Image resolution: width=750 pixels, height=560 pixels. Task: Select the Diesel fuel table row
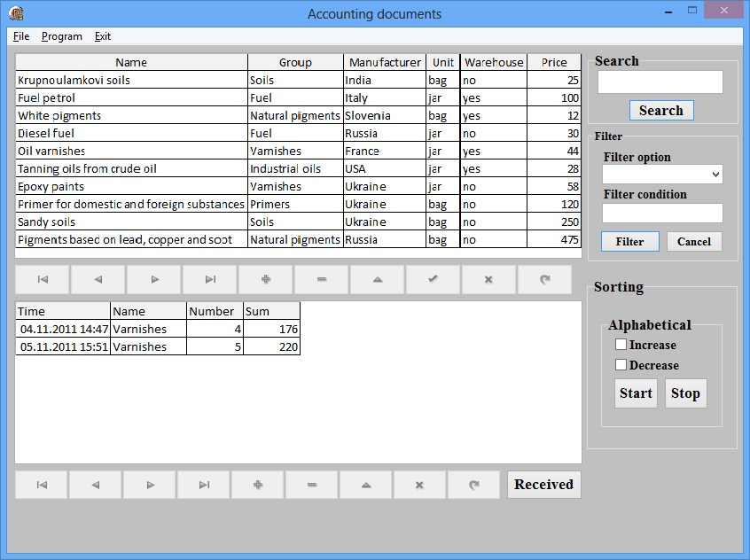click(131, 134)
